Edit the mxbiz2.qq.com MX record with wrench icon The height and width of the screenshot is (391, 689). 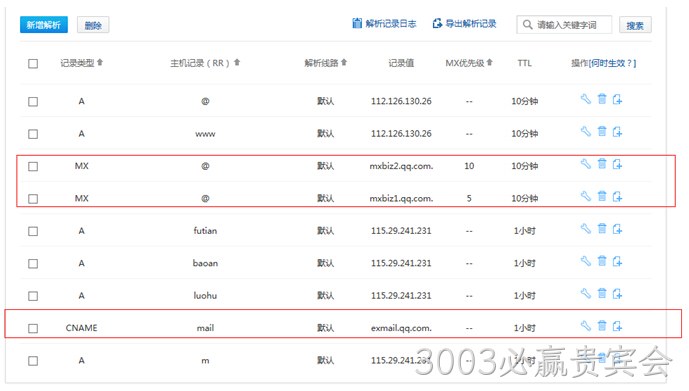[586, 164]
